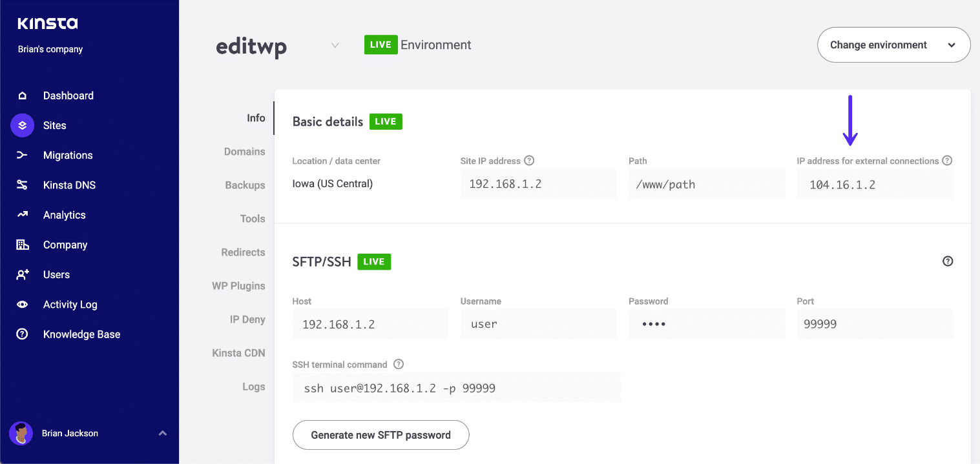Click the SFTP/SSH section help icon
The image size is (980, 464).
point(948,261)
